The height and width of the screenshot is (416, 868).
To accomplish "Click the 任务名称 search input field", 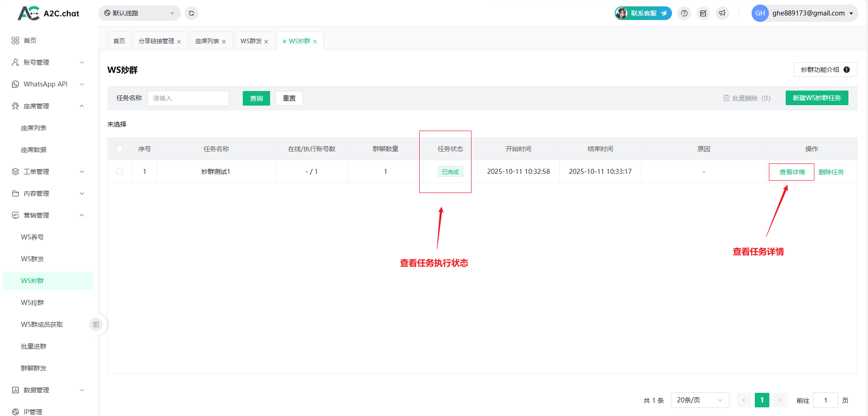I will click(x=188, y=98).
